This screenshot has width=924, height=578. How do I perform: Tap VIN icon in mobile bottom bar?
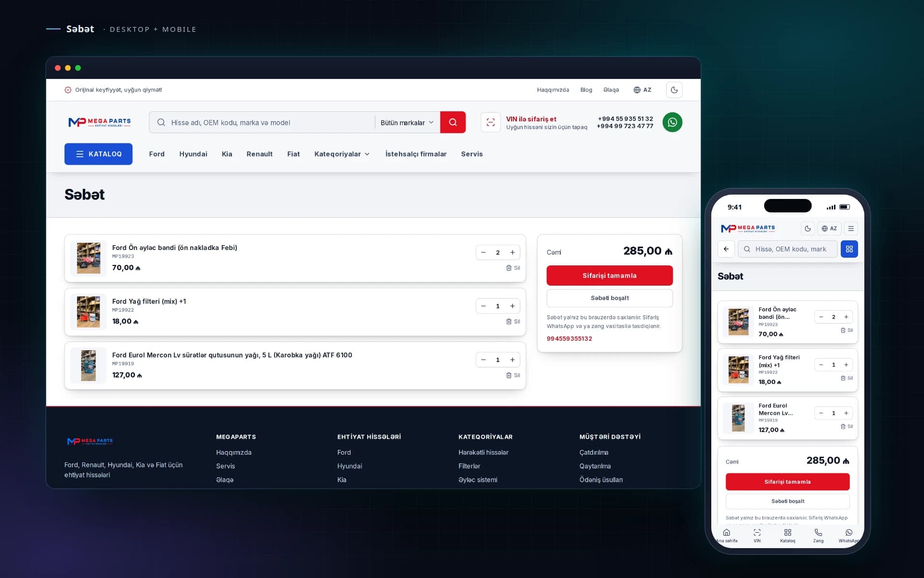coord(757,535)
